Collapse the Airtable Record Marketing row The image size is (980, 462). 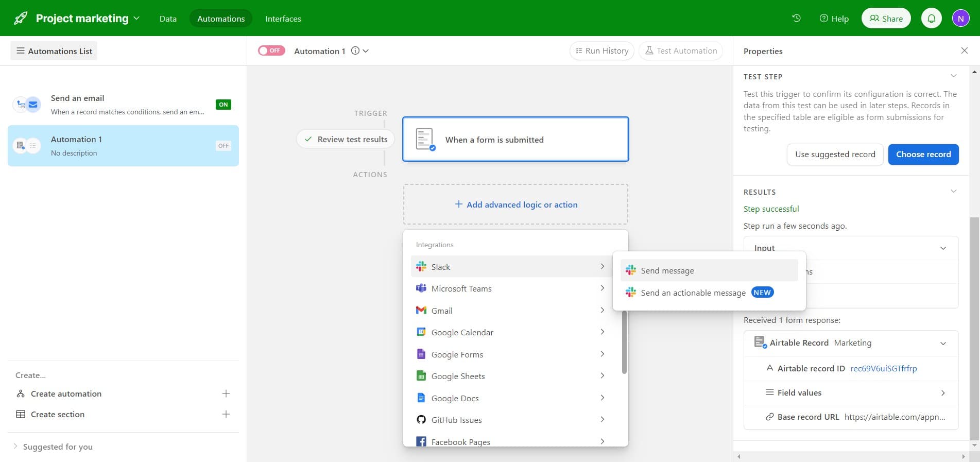coord(943,344)
